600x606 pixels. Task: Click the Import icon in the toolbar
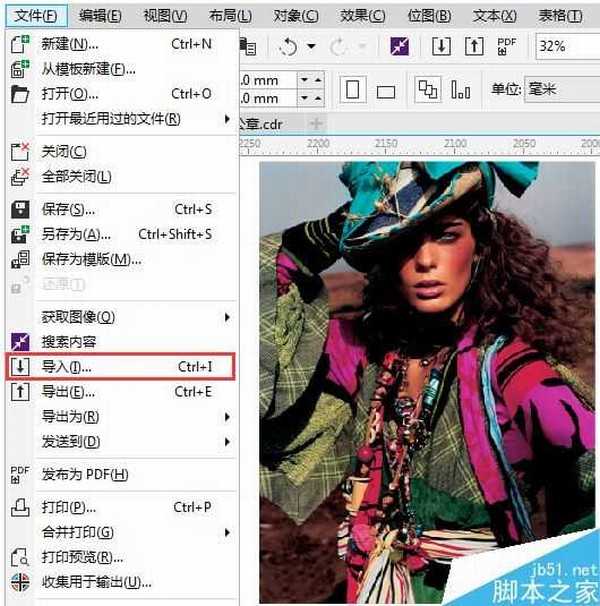click(x=441, y=47)
